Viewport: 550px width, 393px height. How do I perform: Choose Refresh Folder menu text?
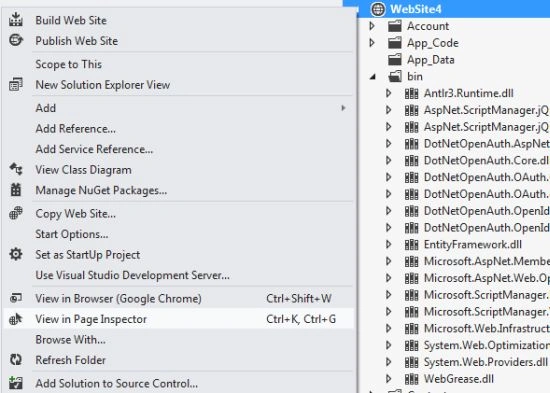click(x=71, y=360)
